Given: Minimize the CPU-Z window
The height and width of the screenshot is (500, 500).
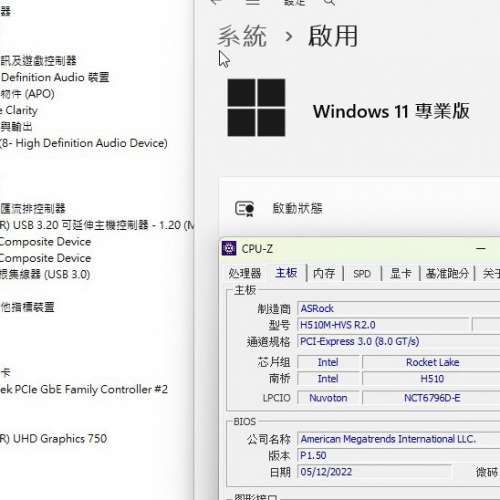Looking at the screenshot, I should pos(481,249).
